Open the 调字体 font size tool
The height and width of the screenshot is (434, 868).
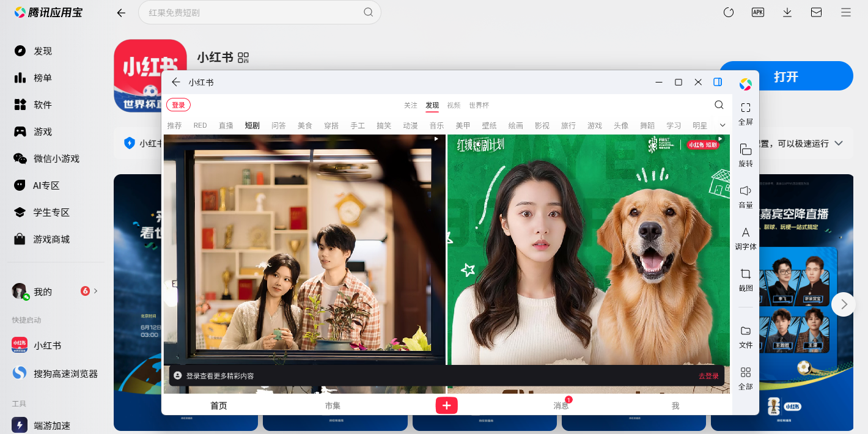[x=746, y=238]
